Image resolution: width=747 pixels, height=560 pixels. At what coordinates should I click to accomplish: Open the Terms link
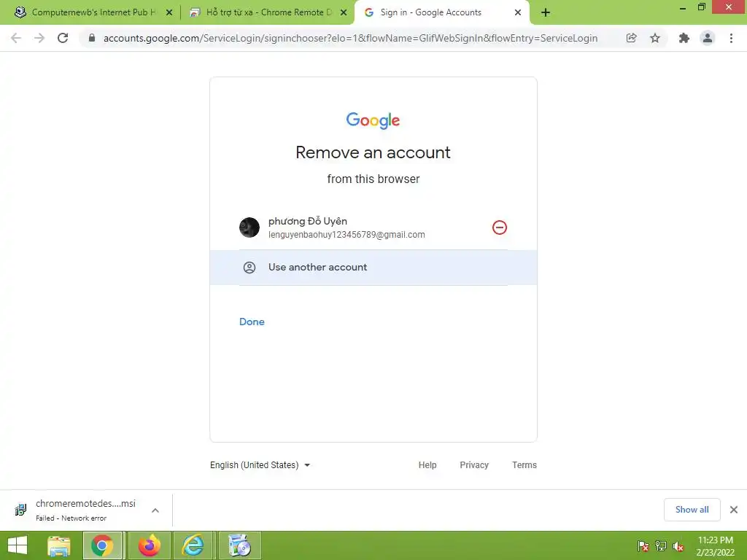(524, 464)
